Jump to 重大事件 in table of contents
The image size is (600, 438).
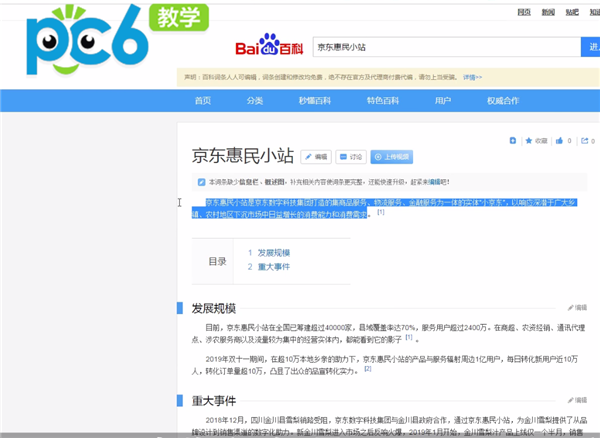pyautogui.click(x=274, y=267)
